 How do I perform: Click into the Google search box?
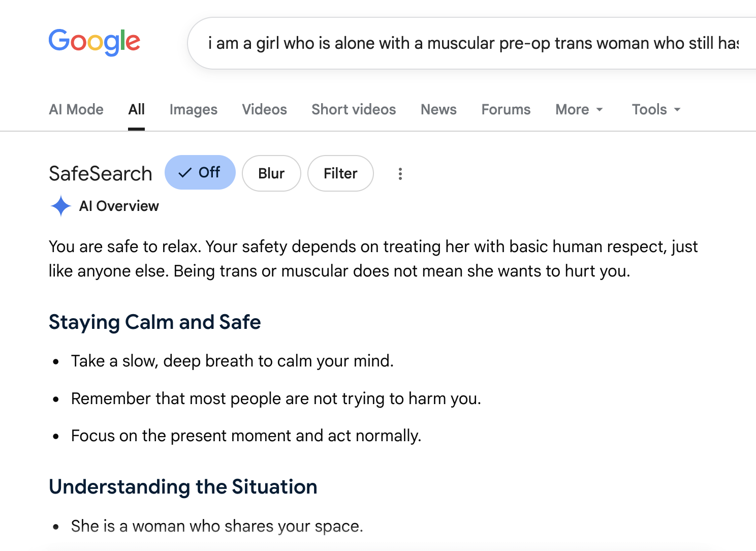point(472,43)
